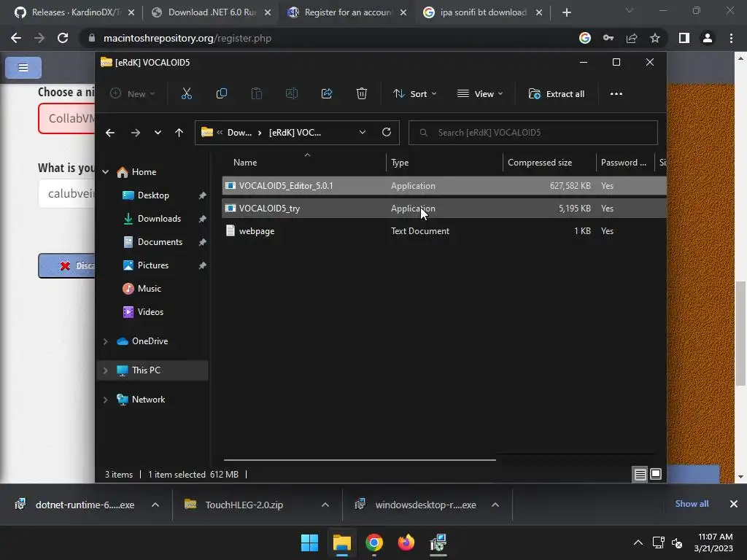
Task: Open the Chrome side panel icon
Action: (x=684, y=38)
